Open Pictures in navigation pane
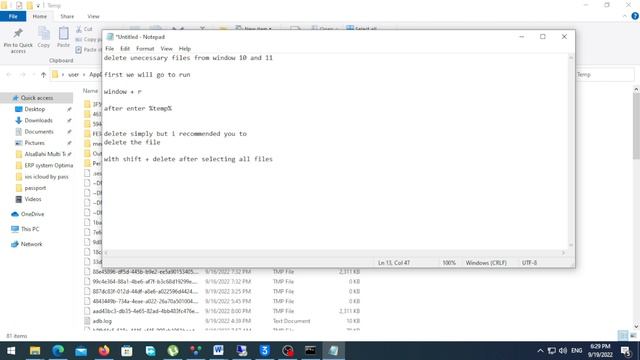The width and height of the screenshot is (640, 360). tap(34, 143)
